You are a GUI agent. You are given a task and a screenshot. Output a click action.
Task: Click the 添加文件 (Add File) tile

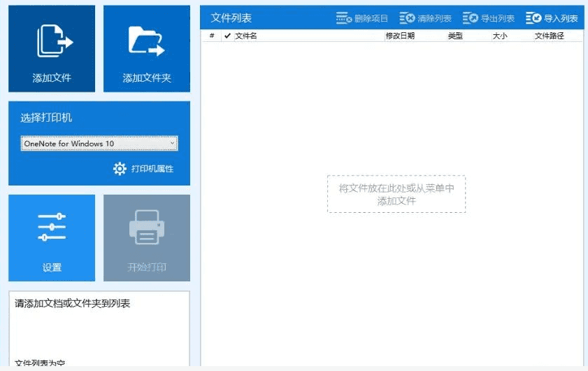click(x=52, y=48)
